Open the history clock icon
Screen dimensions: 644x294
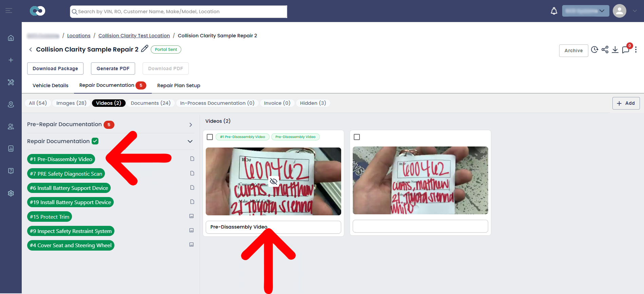594,50
